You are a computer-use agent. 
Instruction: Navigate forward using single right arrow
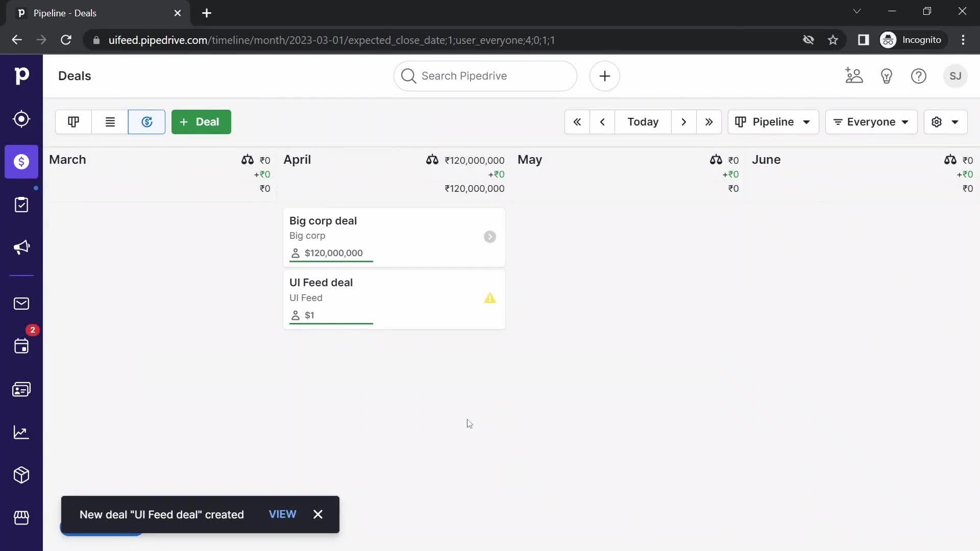coord(684,122)
